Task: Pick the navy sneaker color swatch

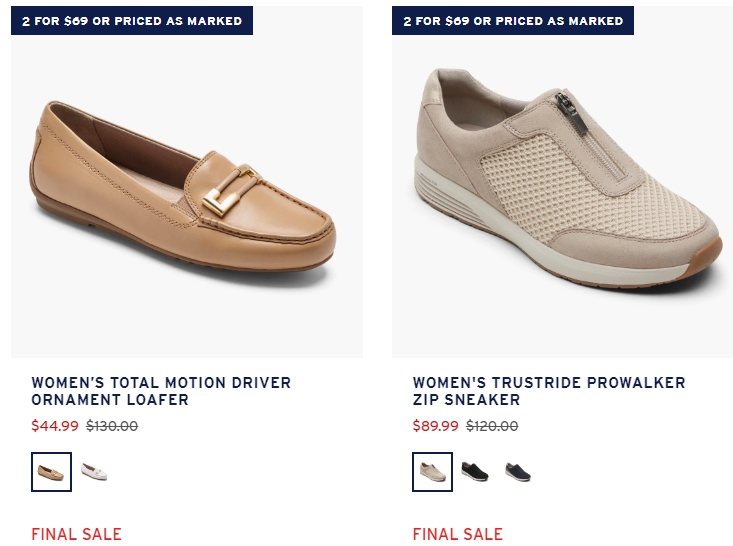Action: (518, 472)
